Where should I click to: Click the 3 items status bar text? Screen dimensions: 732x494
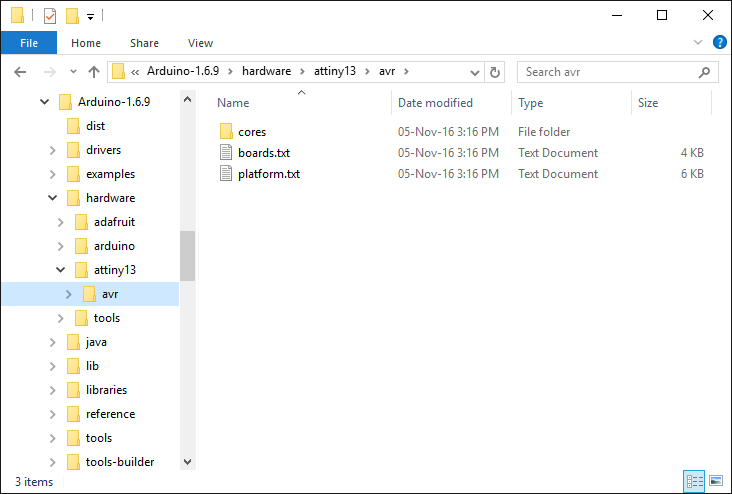point(34,481)
